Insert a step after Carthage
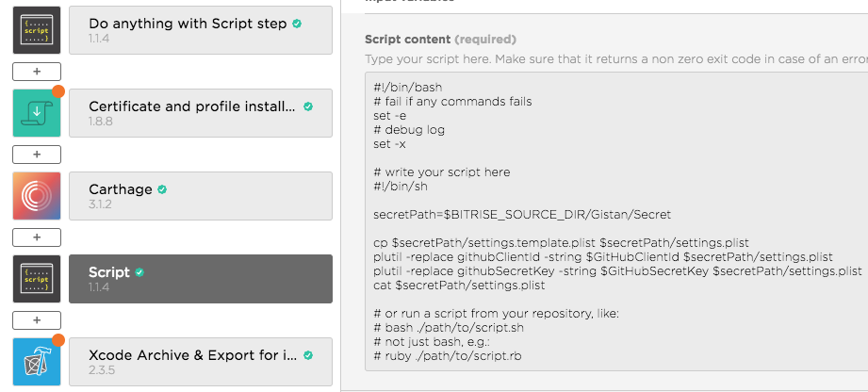The width and height of the screenshot is (868, 392). point(37,237)
